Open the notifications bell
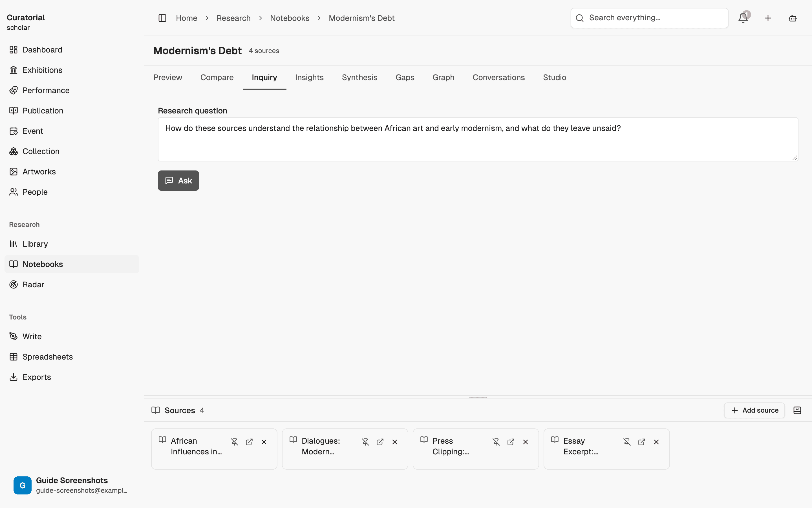The height and width of the screenshot is (508, 812). click(743, 18)
